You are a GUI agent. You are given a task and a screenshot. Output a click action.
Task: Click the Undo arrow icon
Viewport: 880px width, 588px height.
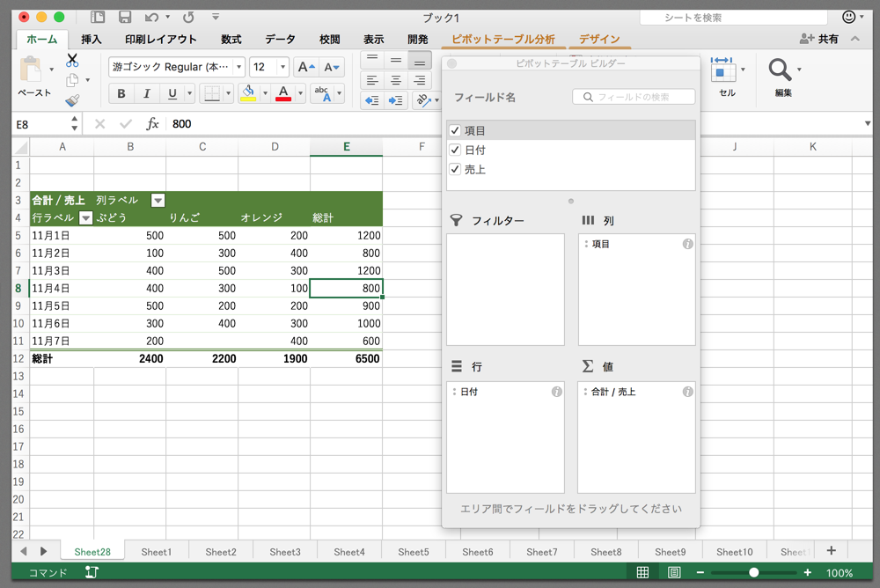click(151, 18)
